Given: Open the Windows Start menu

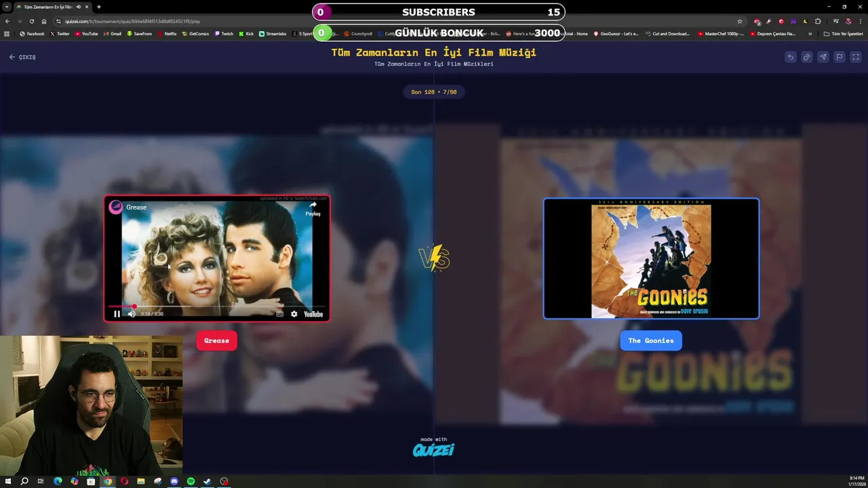Looking at the screenshot, I should (8, 481).
